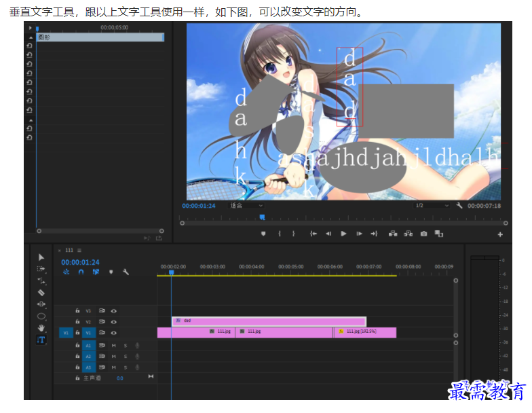
Task: Enable voice-over record on track A1
Action: pos(137,345)
